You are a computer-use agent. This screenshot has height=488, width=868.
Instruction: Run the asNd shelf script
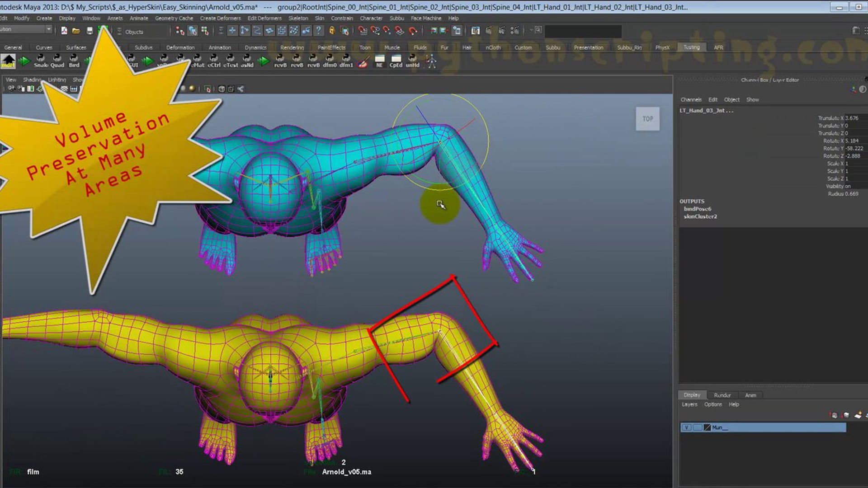coord(247,61)
